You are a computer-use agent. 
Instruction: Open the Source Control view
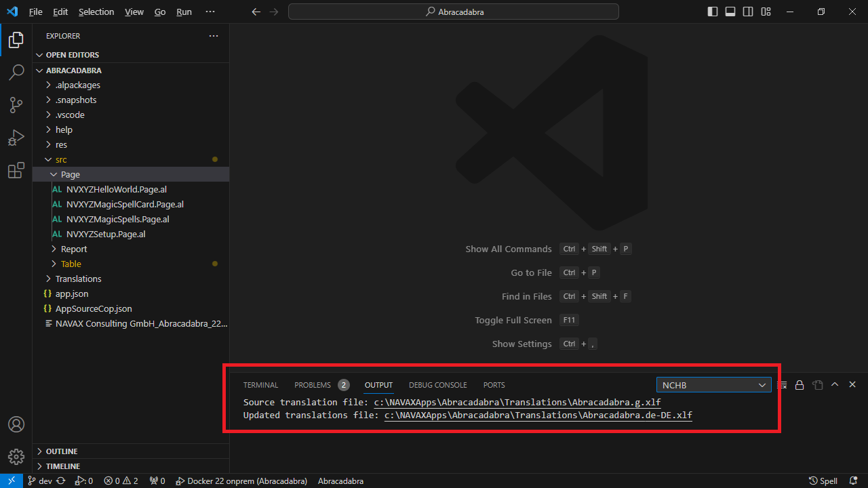coord(16,105)
